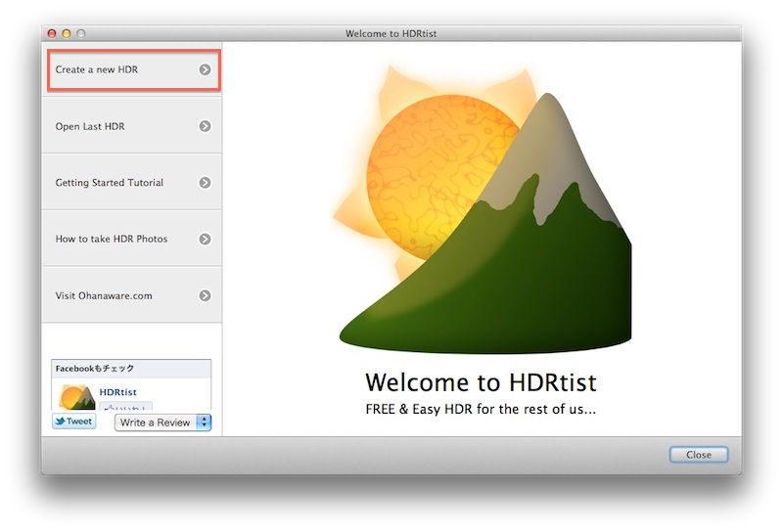This screenshot has height=532, width=783.
Task: Click the Tweet button
Action: [74, 421]
